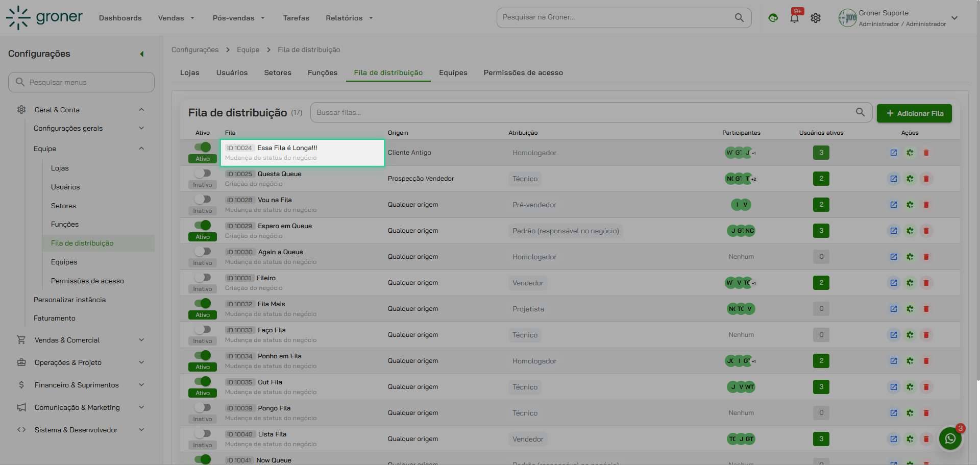Viewport: 980px width, 465px height.
Task: Click trash icon for Espero em Queue
Action: click(x=926, y=231)
